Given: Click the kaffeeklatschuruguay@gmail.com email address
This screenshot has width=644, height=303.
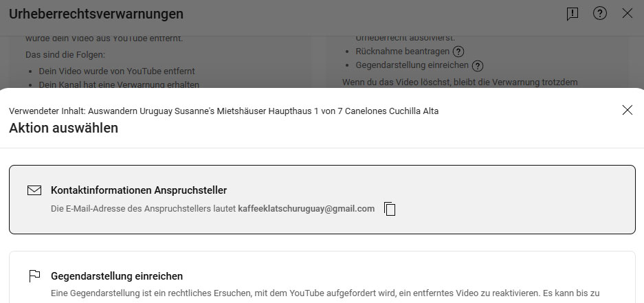Looking at the screenshot, I should coord(306,209).
